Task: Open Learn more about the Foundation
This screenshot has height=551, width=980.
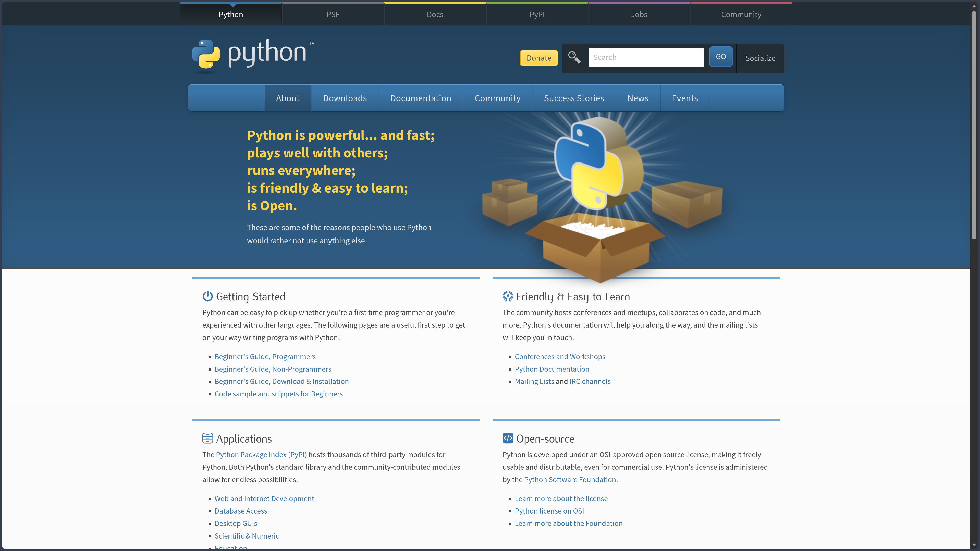Action: pyautogui.click(x=568, y=523)
